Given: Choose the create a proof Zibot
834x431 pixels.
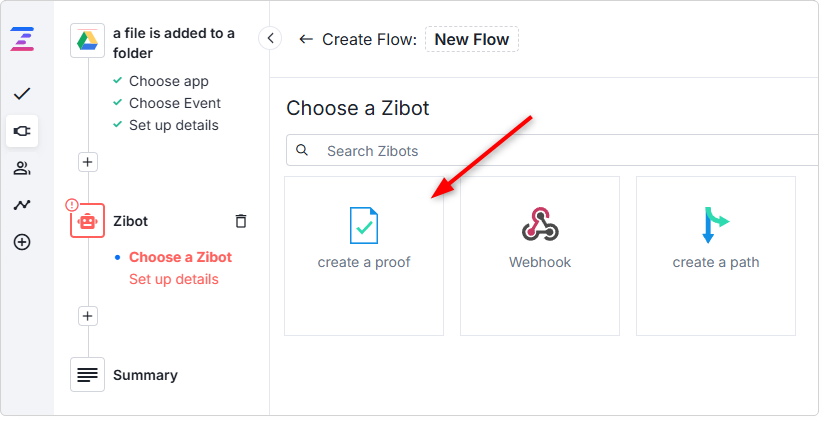Looking at the screenshot, I should point(364,256).
